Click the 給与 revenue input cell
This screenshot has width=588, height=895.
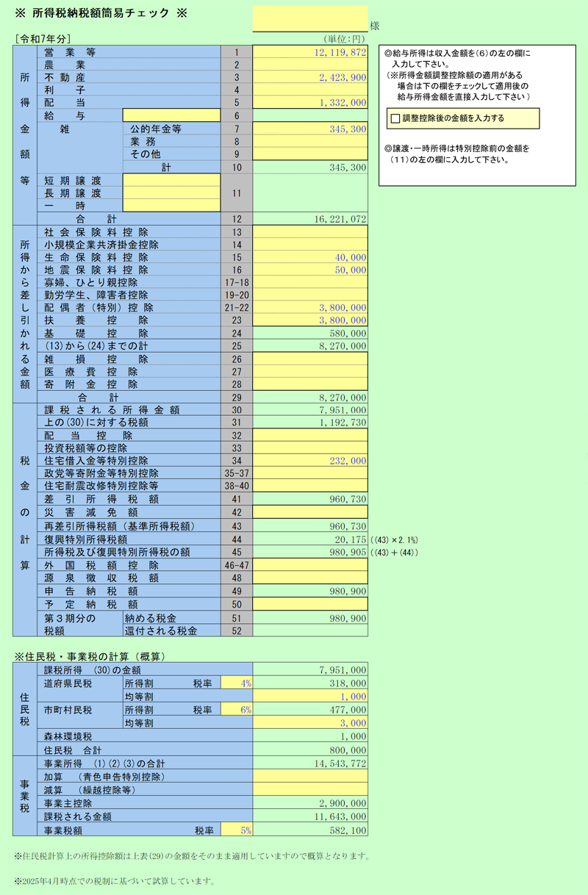tap(171, 115)
